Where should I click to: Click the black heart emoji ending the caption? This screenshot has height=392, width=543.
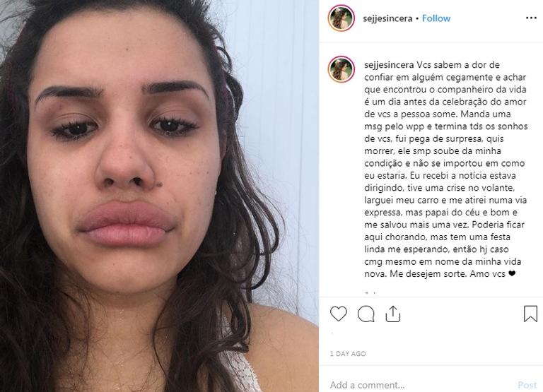coord(512,273)
